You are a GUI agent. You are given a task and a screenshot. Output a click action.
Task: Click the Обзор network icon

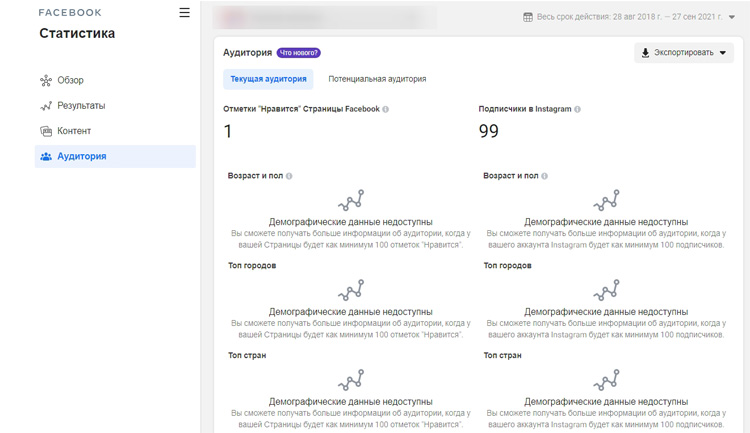[x=46, y=80]
